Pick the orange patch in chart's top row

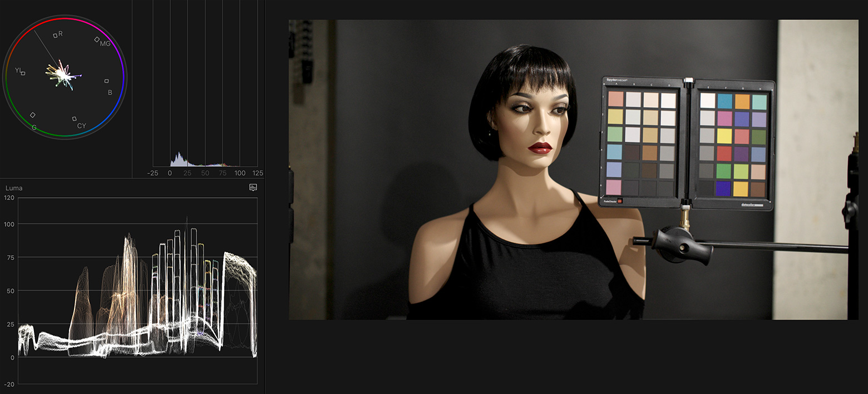(x=742, y=102)
